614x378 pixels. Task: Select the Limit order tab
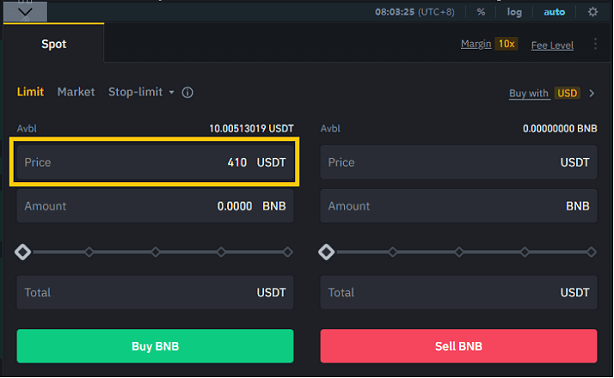pos(30,92)
